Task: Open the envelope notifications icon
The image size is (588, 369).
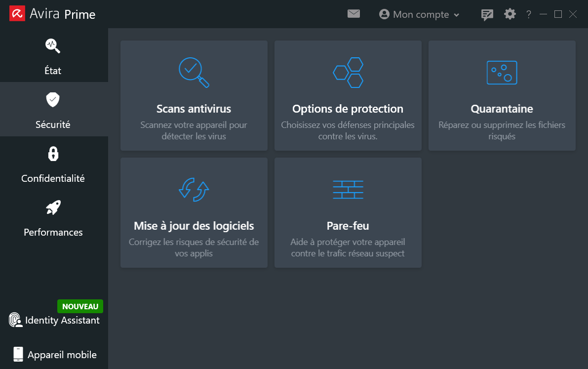Action: (x=353, y=14)
